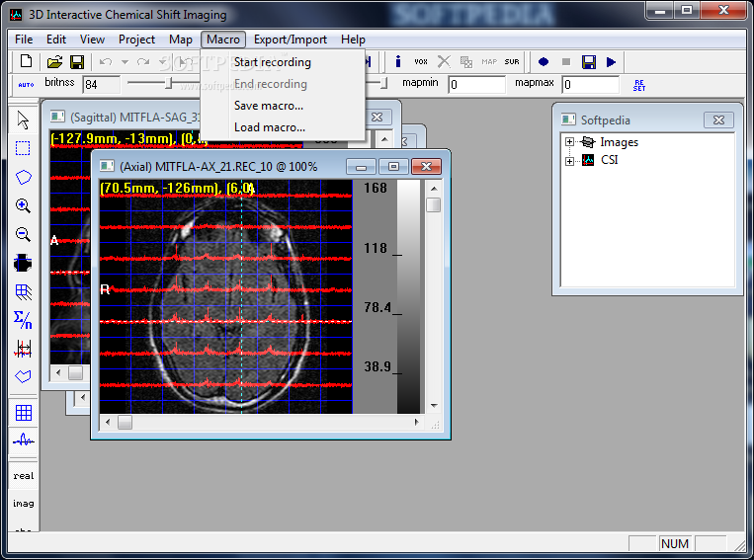
Task: Open the Project menu
Action: (136, 40)
